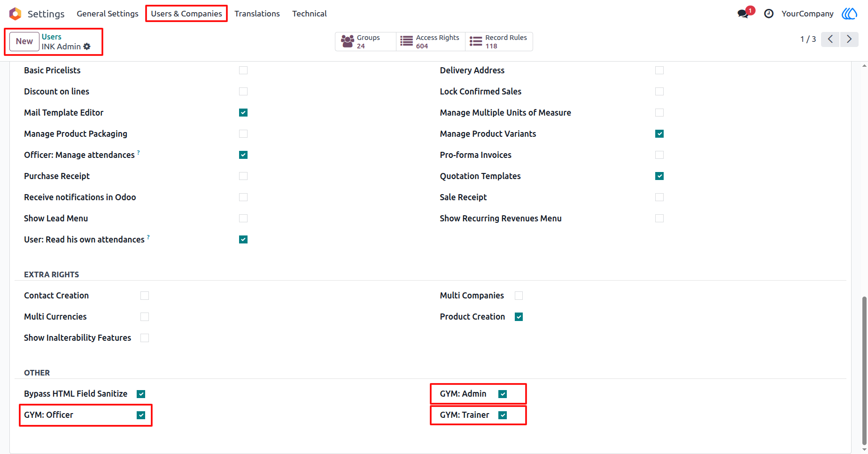Click the user avatar icon at top right
Image resolution: width=868 pixels, height=454 pixels.
tap(849, 14)
